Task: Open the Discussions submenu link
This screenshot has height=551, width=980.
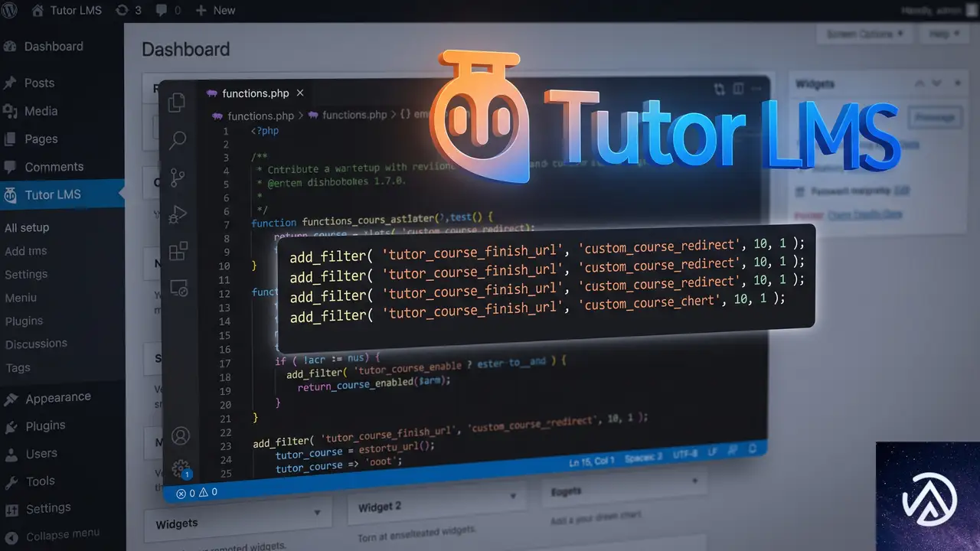Action: tap(36, 344)
